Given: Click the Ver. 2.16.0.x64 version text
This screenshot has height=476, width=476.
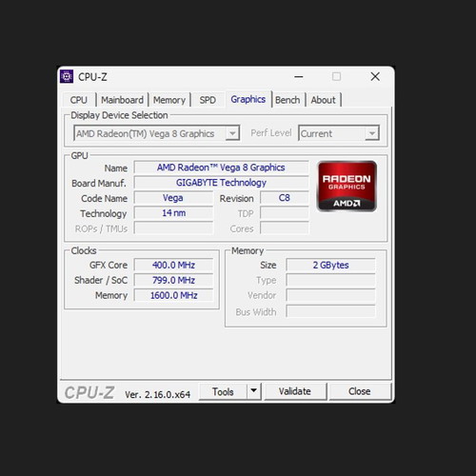Looking at the screenshot, I should pos(158,394).
